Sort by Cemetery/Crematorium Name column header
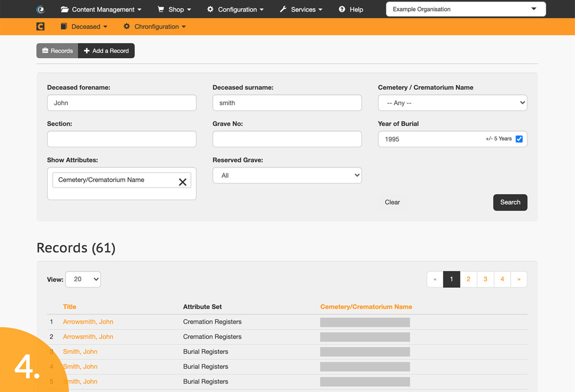This screenshot has width=575, height=392. [x=366, y=307]
